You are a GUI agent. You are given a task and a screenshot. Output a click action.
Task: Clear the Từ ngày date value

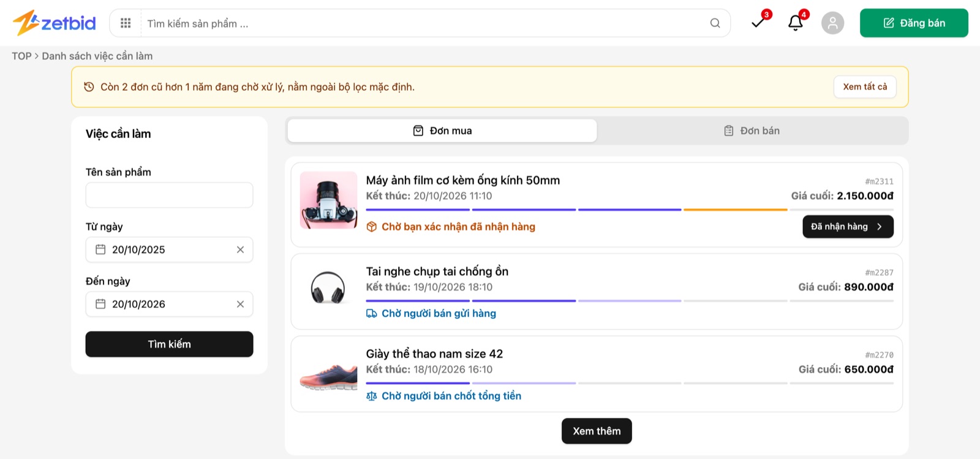coord(240,249)
